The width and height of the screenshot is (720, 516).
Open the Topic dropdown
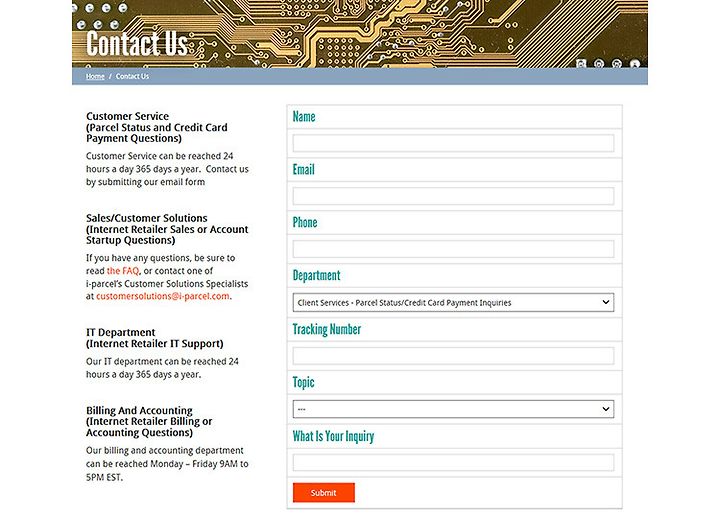point(453,409)
